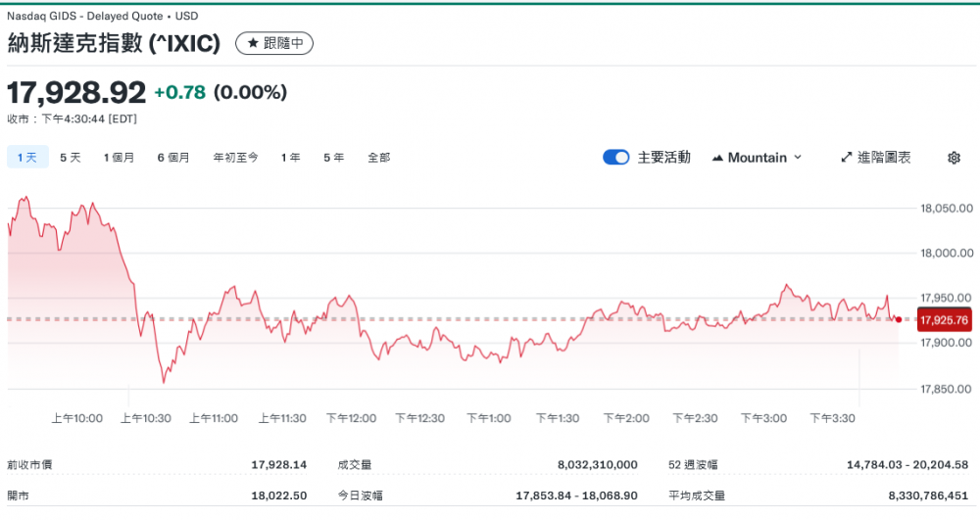Click the 納斯達克指數 (^IXIC) title
Screen dimensions: 980x520
pos(116,43)
